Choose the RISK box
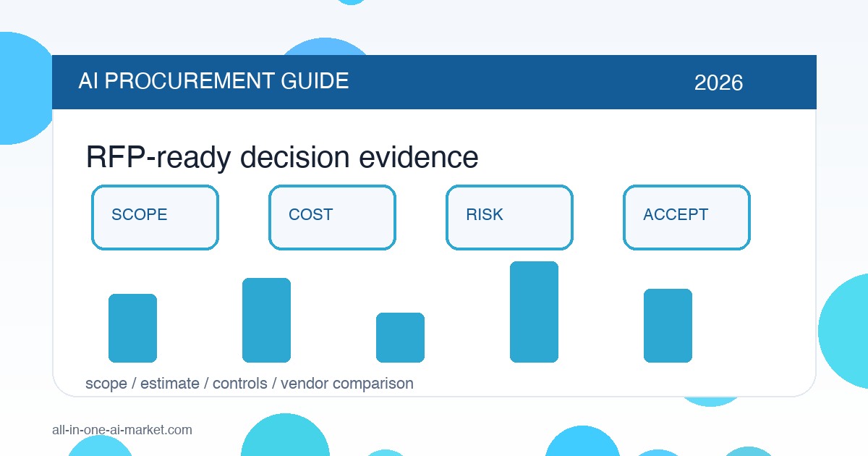The height and width of the screenshot is (456, 868). tap(509, 218)
